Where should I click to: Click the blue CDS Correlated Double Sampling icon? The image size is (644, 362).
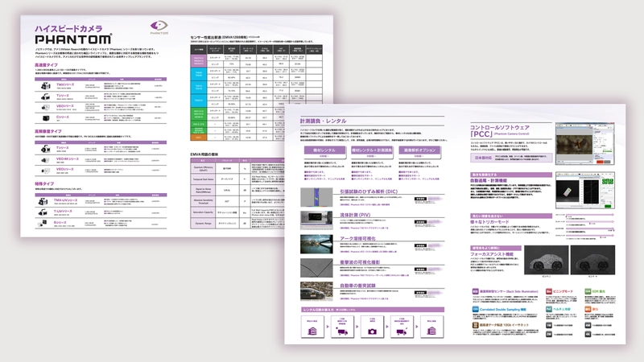tap(475, 309)
